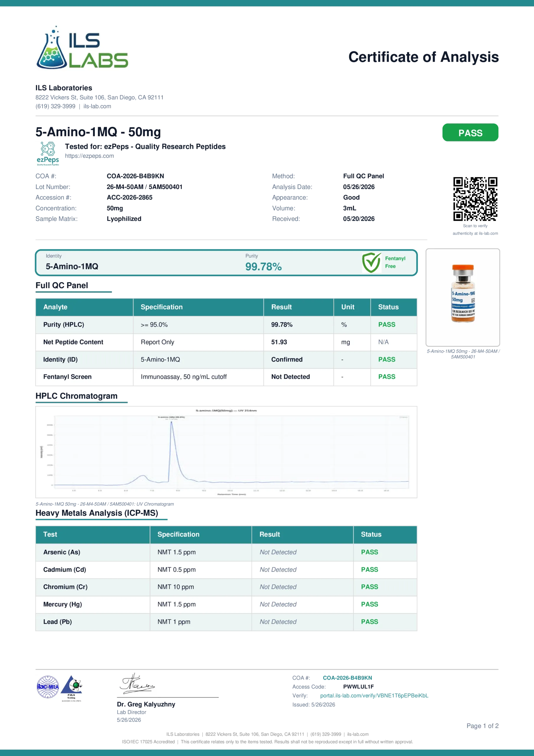Screen dimensions: 534x756
Task: Click the QR code to verify authenticity
Action: point(475,199)
